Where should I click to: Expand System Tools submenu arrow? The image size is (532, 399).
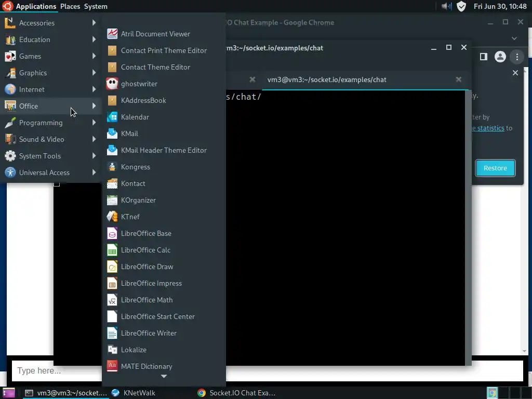coord(94,156)
